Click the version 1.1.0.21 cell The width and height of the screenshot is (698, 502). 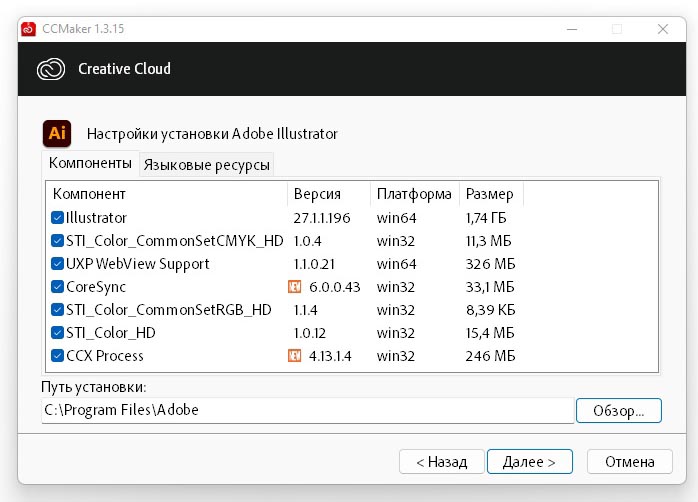(x=314, y=264)
